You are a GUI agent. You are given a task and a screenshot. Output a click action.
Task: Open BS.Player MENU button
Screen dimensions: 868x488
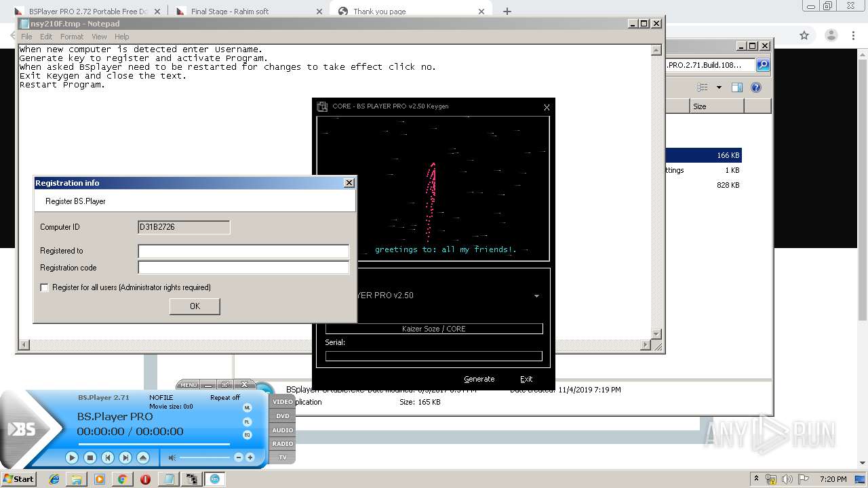coord(189,385)
